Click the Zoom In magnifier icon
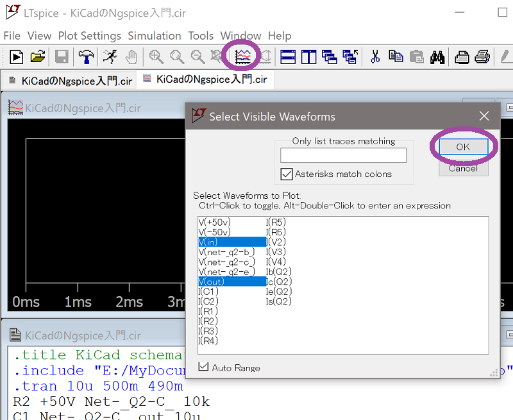513x420 pixels. pyautogui.click(x=156, y=57)
